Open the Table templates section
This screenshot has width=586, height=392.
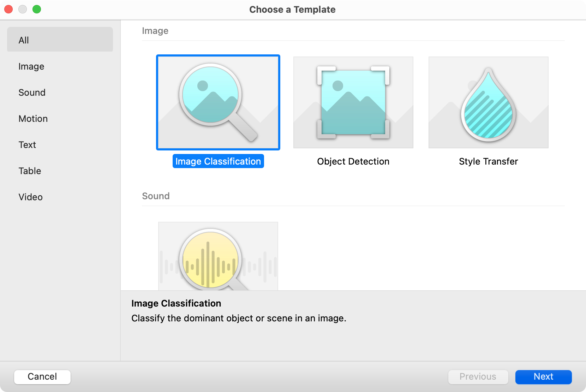pyautogui.click(x=30, y=171)
